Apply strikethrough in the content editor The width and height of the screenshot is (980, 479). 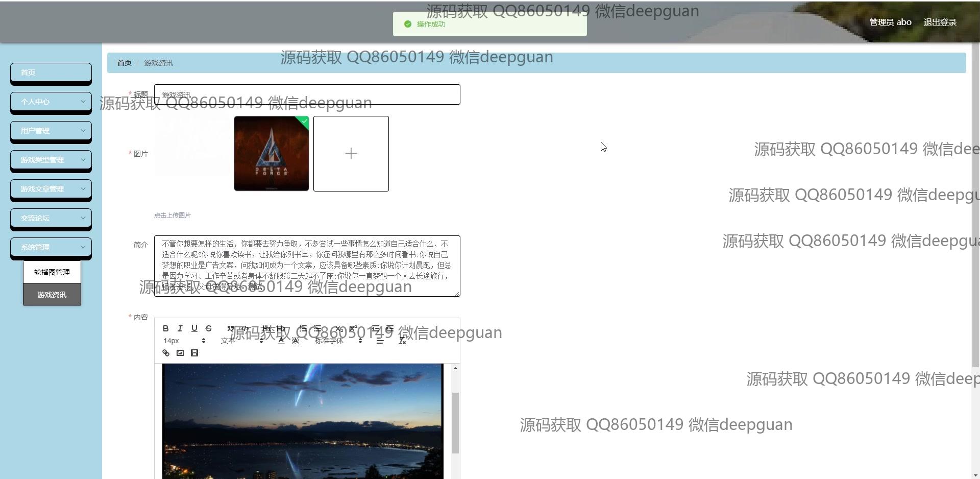point(209,328)
